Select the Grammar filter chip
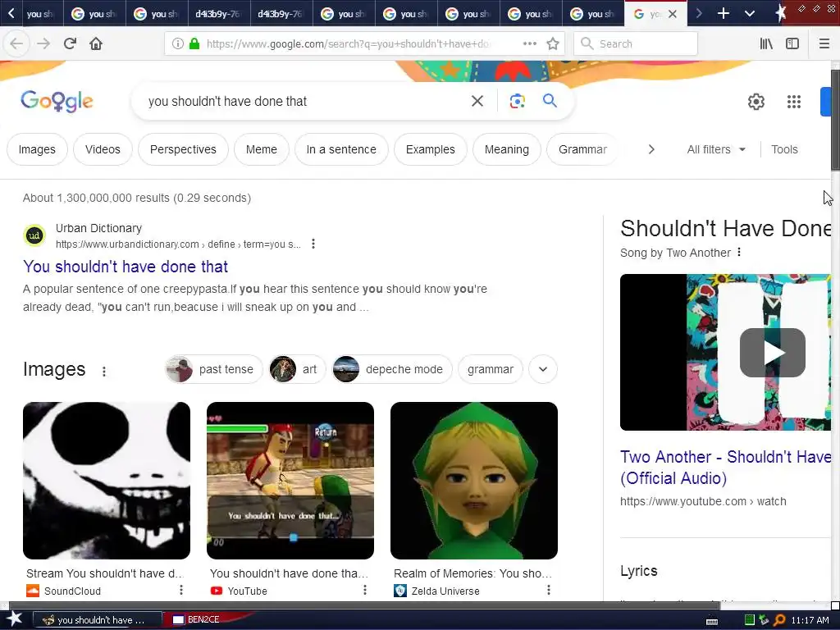 [582, 149]
